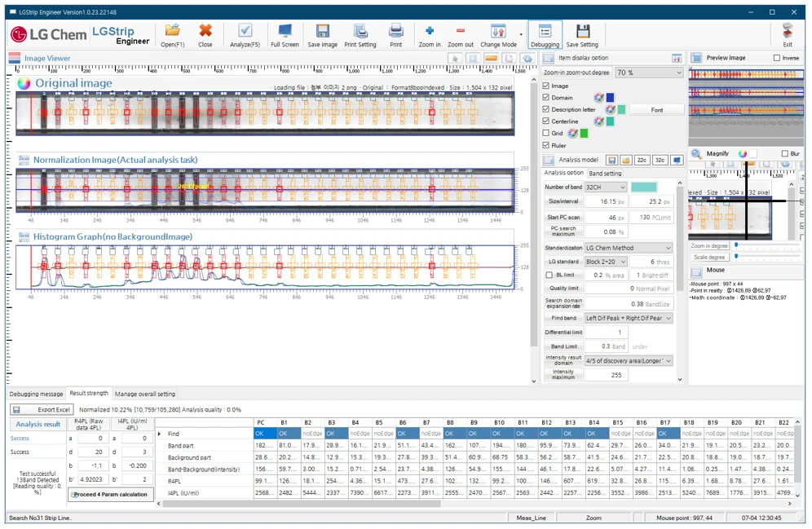
Task: Select the Analysis option tab
Action: (x=564, y=173)
